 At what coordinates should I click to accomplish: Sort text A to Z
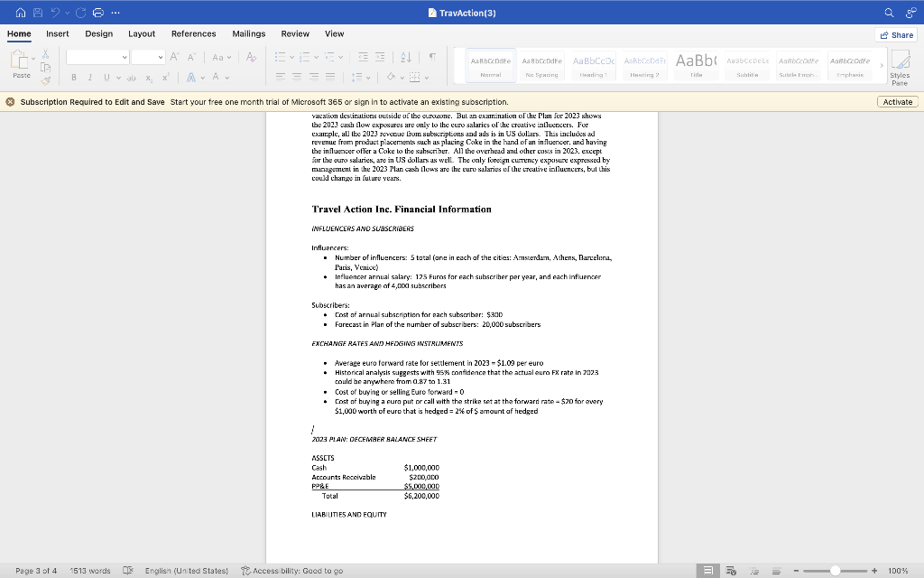pos(406,57)
